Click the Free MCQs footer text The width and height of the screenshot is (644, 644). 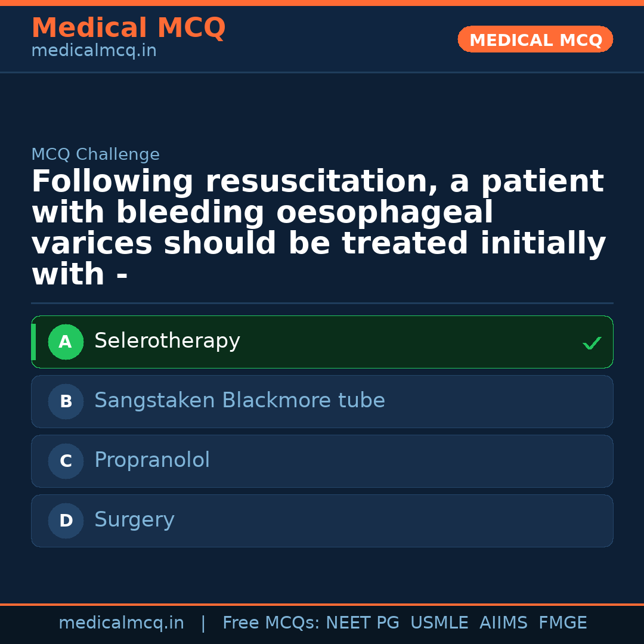271,623
